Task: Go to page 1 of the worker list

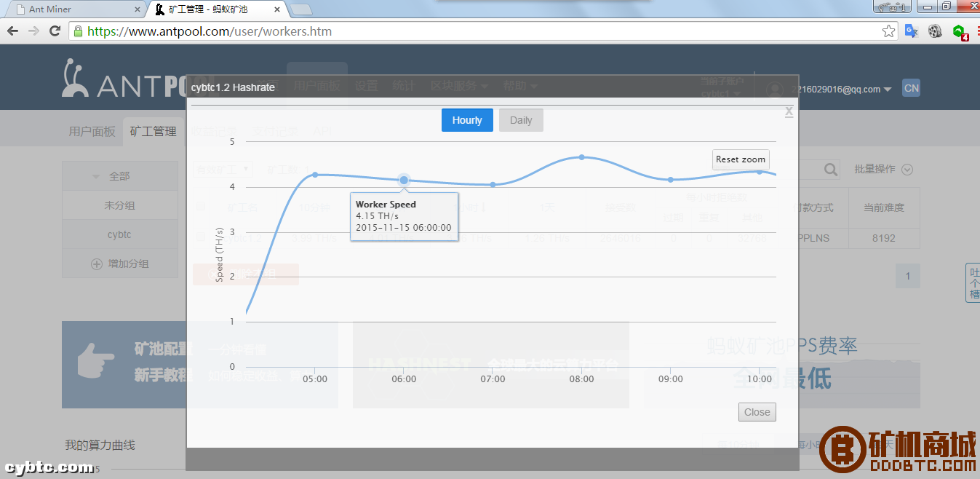Action: coord(908,276)
